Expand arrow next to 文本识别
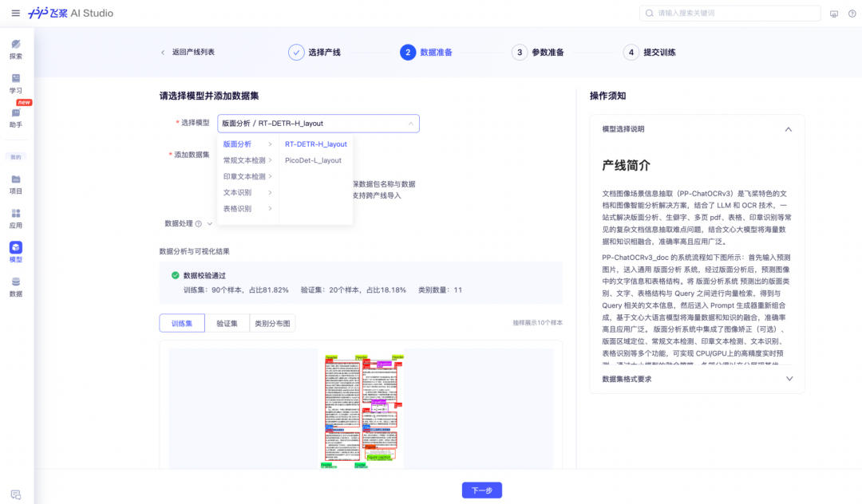The height and width of the screenshot is (504, 862). [x=270, y=192]
